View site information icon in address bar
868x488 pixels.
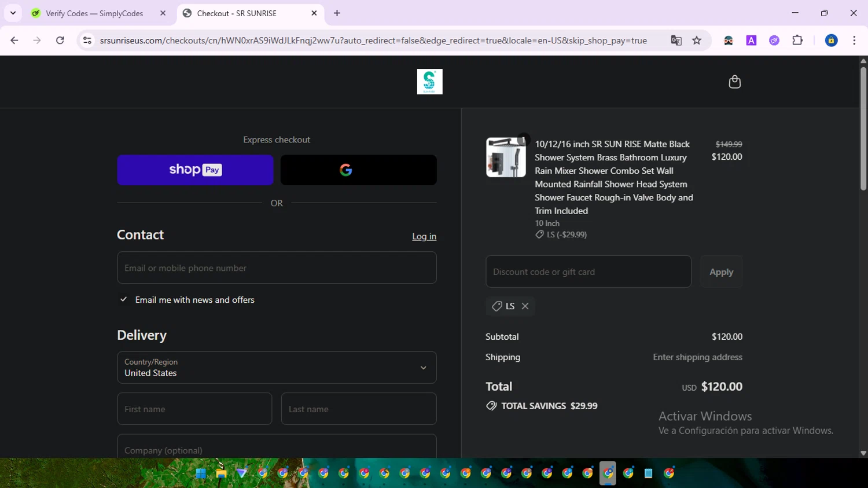click(x=87, y=41)
